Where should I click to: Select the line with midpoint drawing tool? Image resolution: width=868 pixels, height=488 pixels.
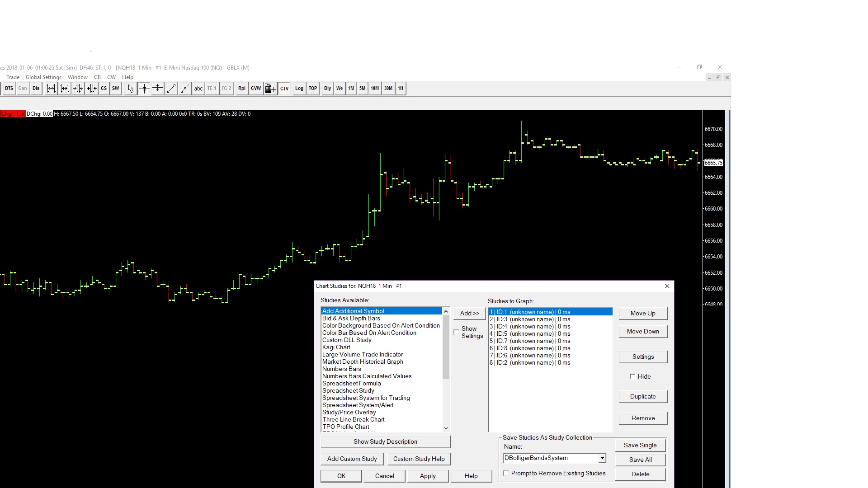184,89
